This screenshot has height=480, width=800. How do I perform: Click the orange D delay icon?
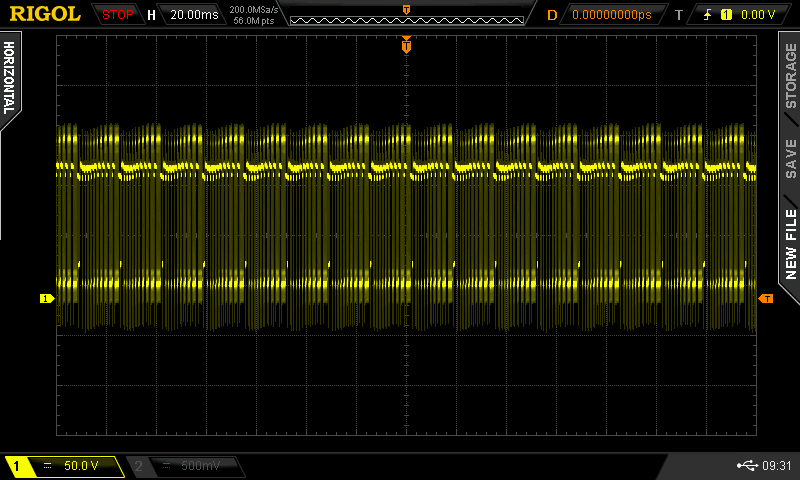point(552,15)
